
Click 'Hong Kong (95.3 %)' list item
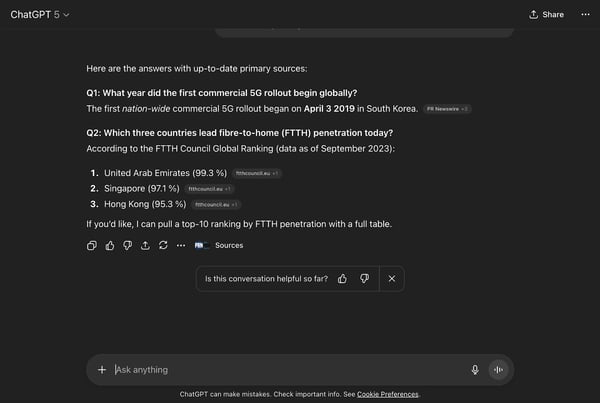point(145,204)
